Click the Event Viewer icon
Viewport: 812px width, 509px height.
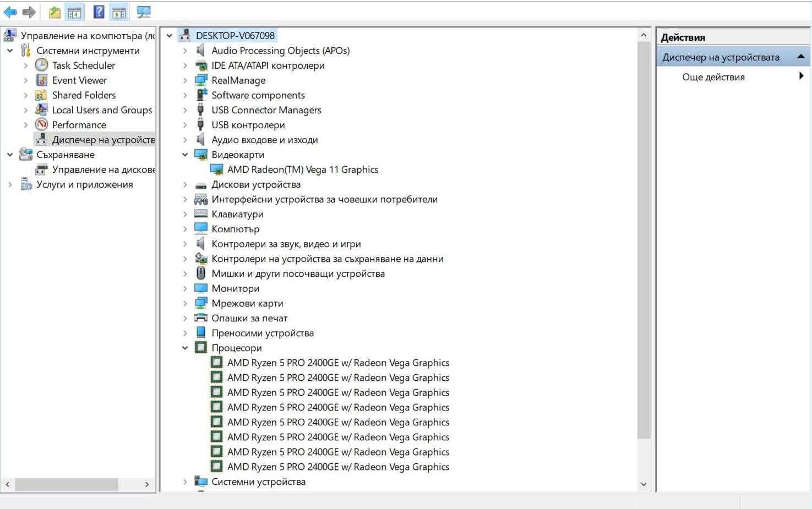[x=41, y=80]
